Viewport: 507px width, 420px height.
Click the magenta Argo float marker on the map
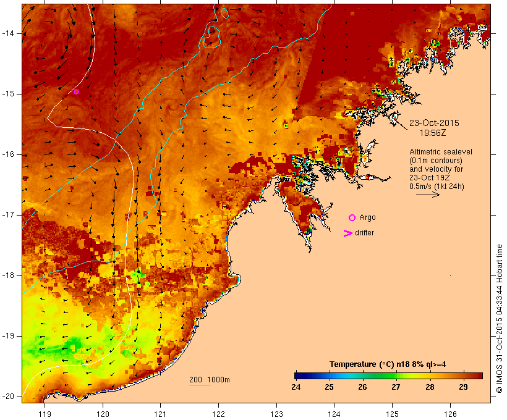[x=76, y=92]
